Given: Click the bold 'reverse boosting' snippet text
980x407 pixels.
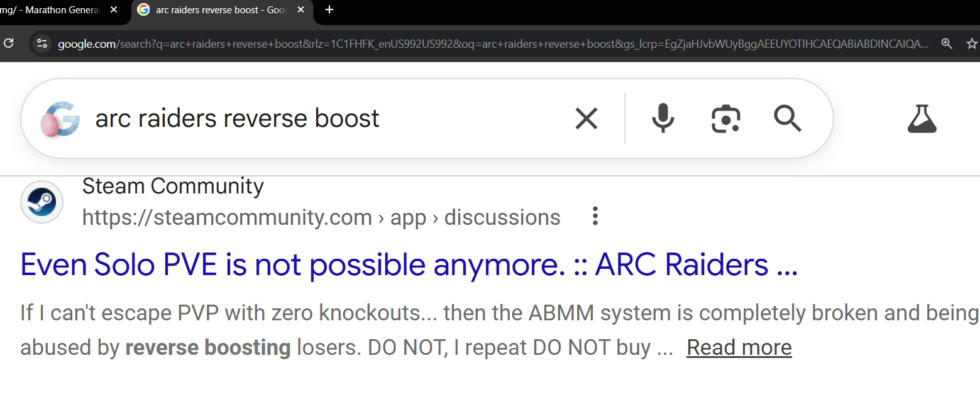Looking at the screenshot, I should [x=207, y=347].
